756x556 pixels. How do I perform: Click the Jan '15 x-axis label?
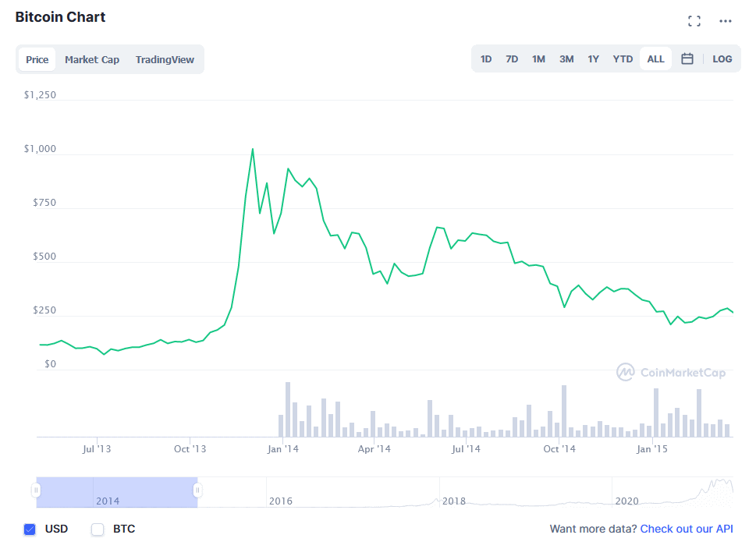(x=652, y=449)
